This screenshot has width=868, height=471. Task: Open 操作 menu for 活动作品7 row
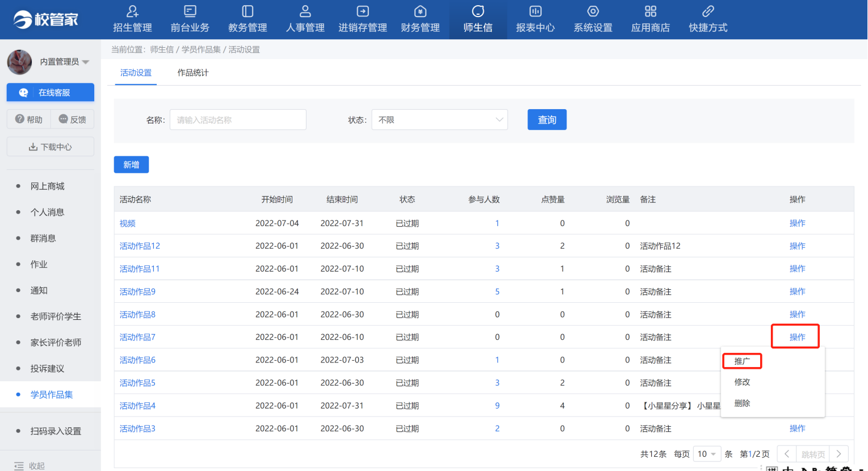(797, 337)
